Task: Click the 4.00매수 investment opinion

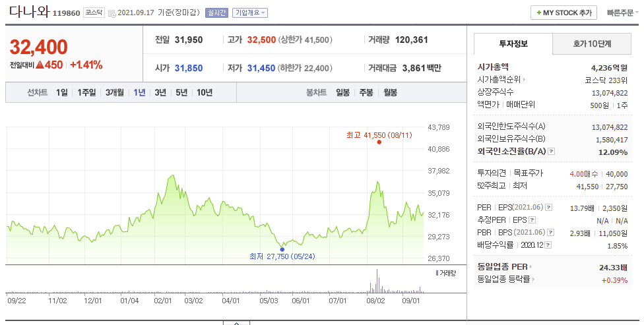Action: pos(583,174)
